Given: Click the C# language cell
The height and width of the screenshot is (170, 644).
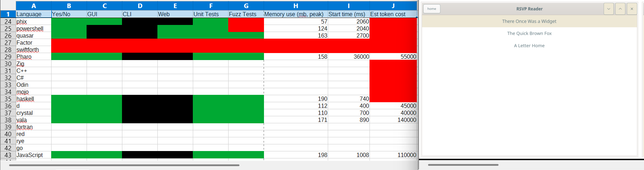Looking at the screenshot, I should tap(34, 78).
